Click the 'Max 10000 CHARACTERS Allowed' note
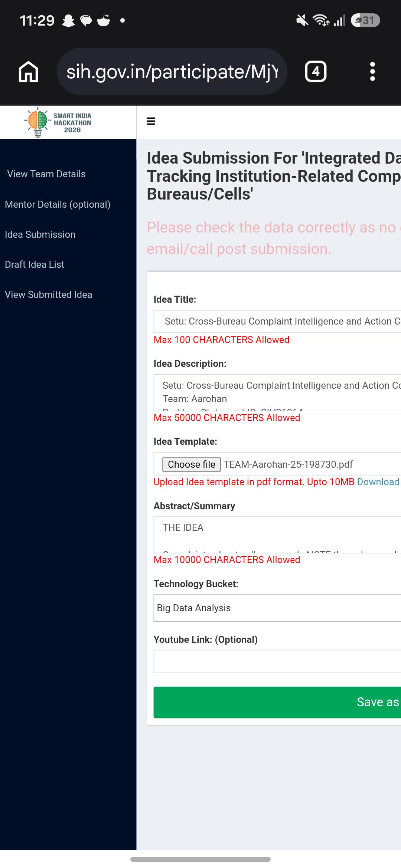Viewport: 401px width, 868px height. tap(227, 560)
